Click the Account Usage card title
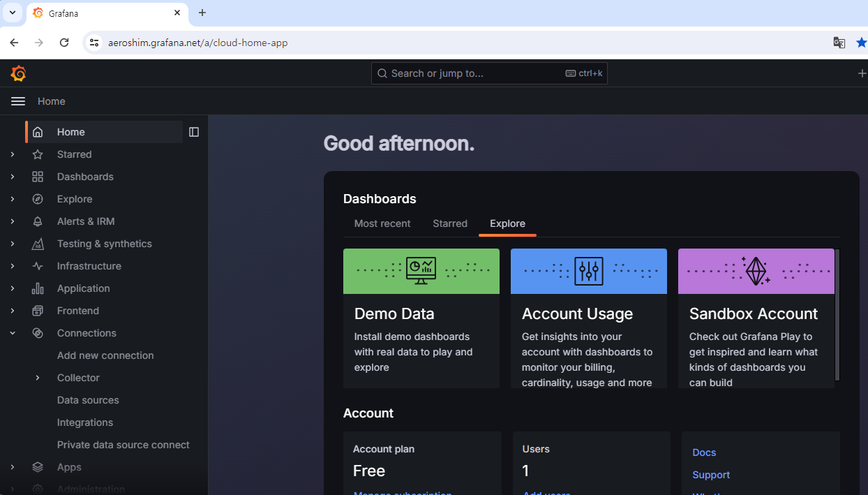868x495 pixels. tap(577, 313)
